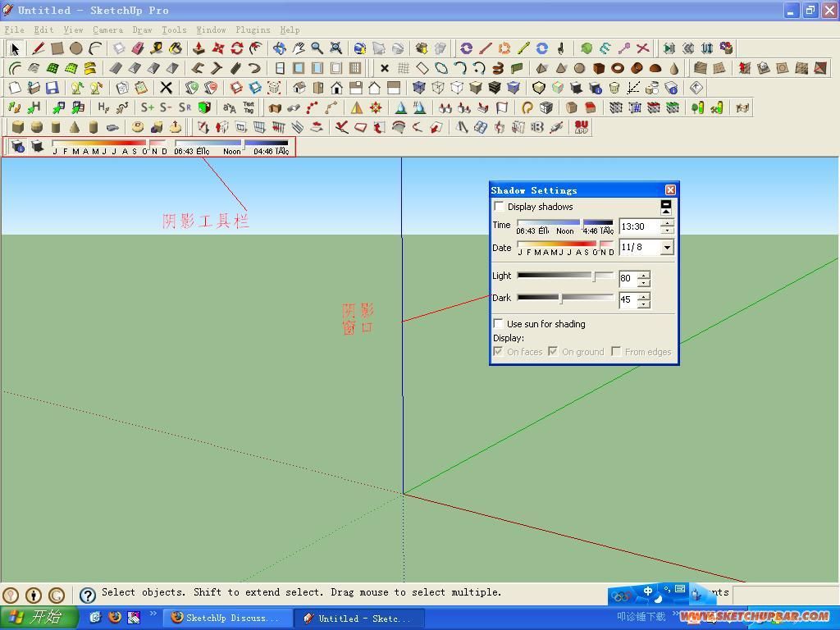This screenshot has width=840, height=630.
Task: Click the black X delete icon
Action: [166, 88]
